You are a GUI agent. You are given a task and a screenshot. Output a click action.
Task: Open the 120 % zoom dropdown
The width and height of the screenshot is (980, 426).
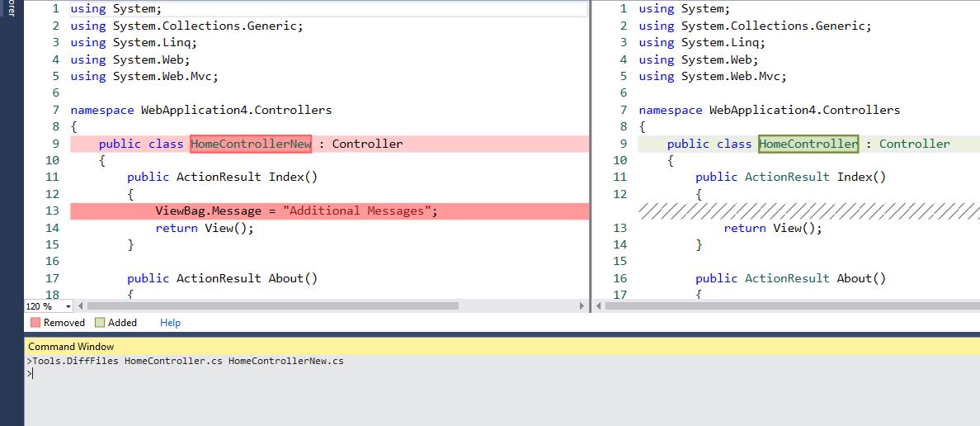click(x=67, y=306)
